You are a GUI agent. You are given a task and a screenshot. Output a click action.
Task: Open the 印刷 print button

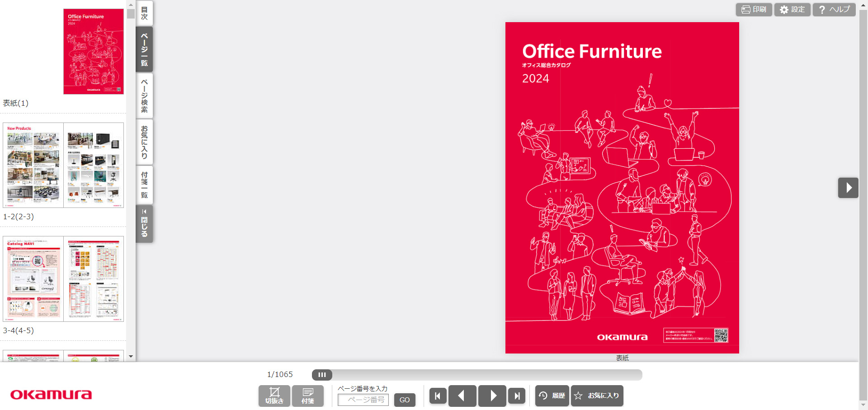coord(754,9)
